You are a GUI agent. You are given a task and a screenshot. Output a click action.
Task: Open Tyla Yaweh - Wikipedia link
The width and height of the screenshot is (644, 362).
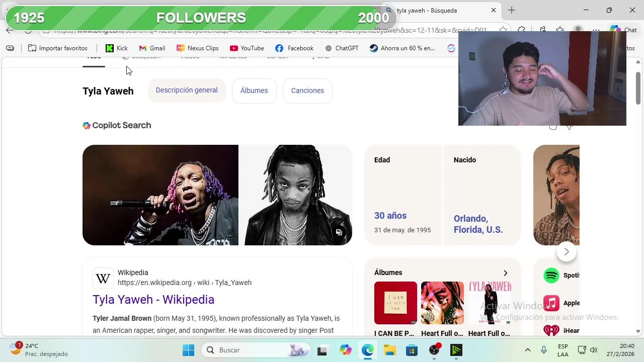click(x=153, y=300)
